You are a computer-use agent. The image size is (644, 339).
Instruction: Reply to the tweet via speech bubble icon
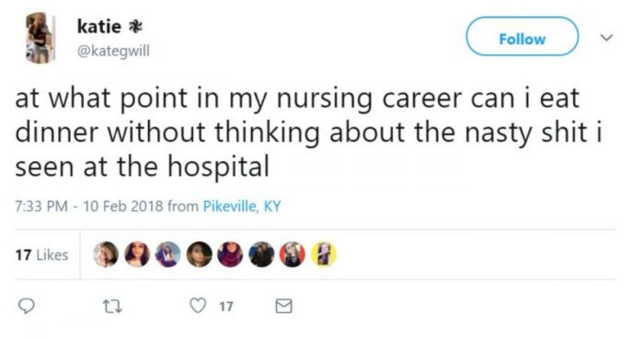click(x=28, y=306)
